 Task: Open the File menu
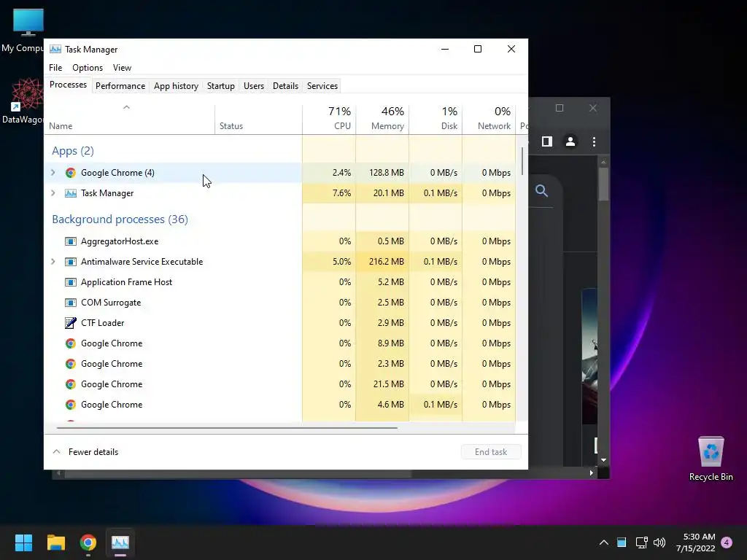55,68
